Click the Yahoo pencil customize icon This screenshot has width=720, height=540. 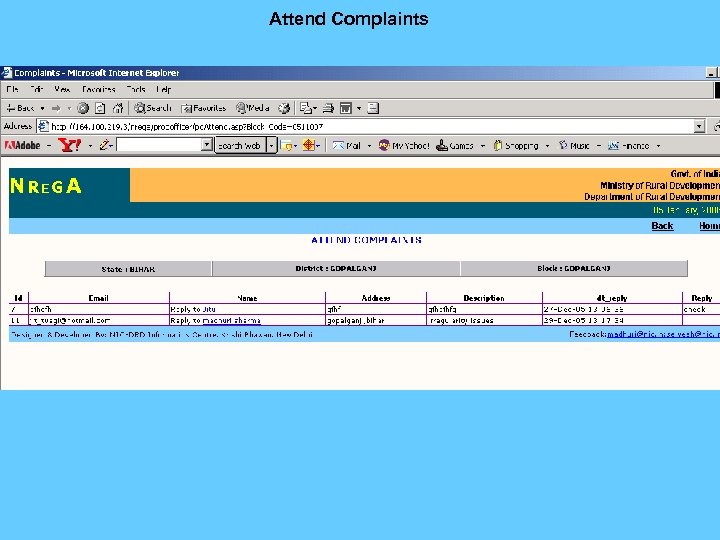pos(104,146)
